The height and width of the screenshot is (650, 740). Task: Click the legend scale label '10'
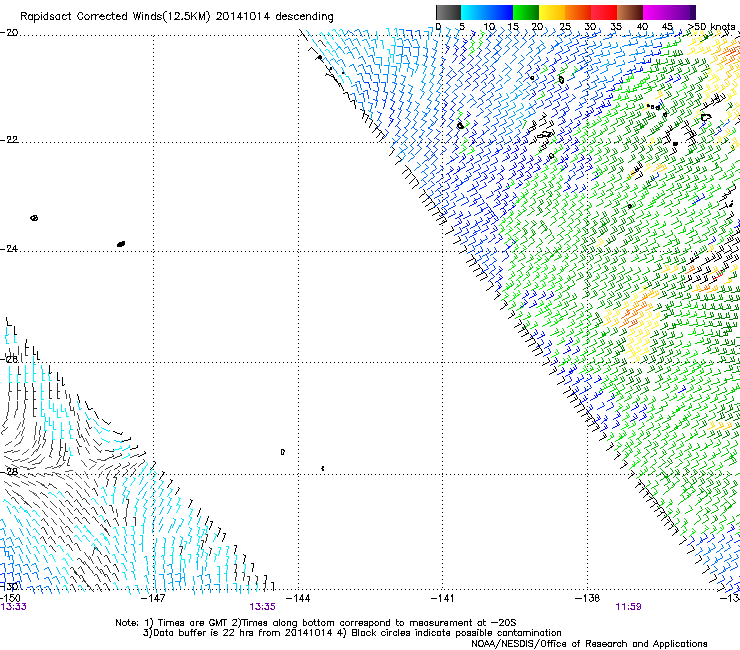coord(489,27)
